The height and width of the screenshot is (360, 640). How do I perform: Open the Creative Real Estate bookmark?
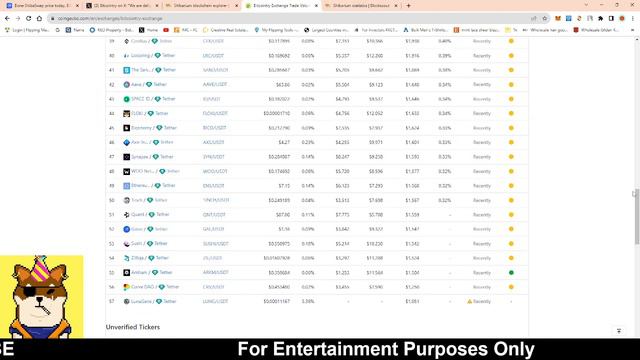pos(226,30)
